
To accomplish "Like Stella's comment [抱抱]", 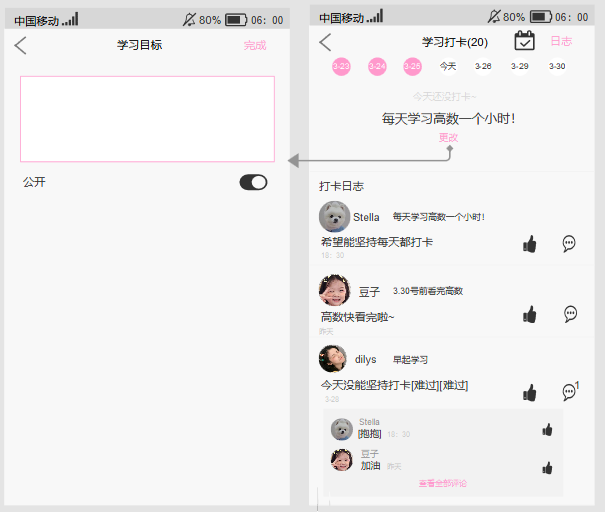I will [x=547, y=429].
